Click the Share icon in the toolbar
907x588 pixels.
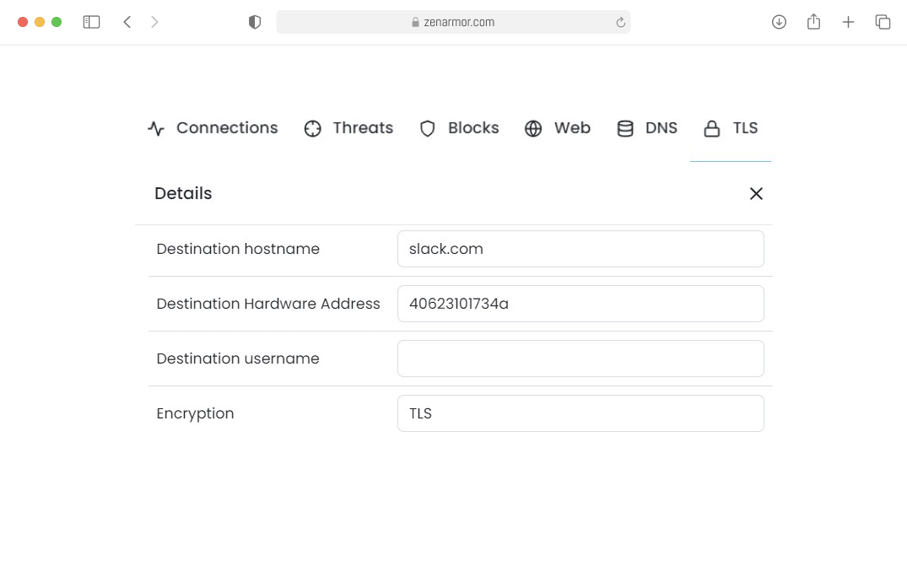pyautogui.click(x=813, y=22)
